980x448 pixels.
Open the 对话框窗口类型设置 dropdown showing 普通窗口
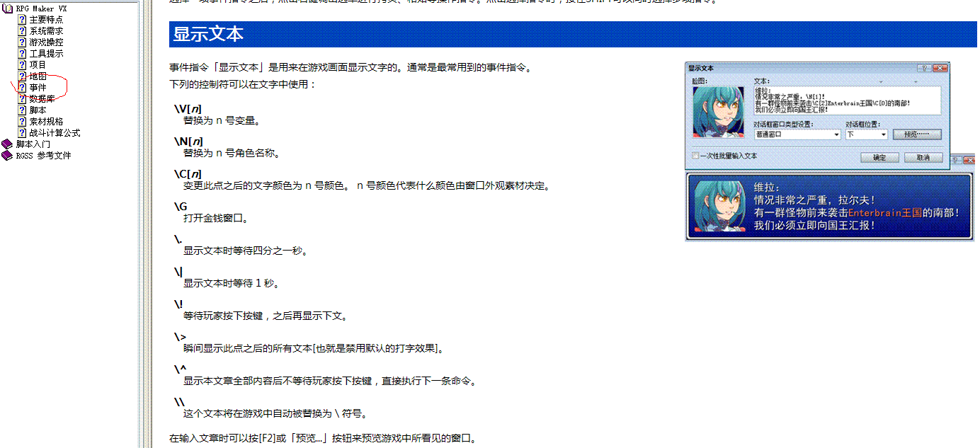pyautogui.click(x=797, y=134)
